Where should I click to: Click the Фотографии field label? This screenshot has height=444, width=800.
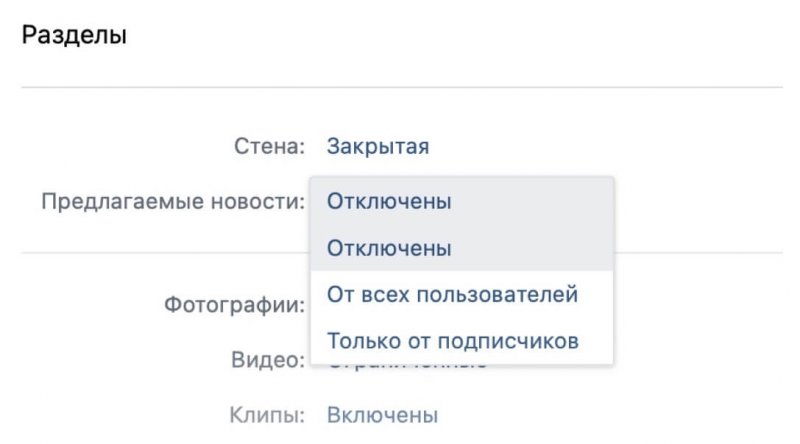(233, 304)
